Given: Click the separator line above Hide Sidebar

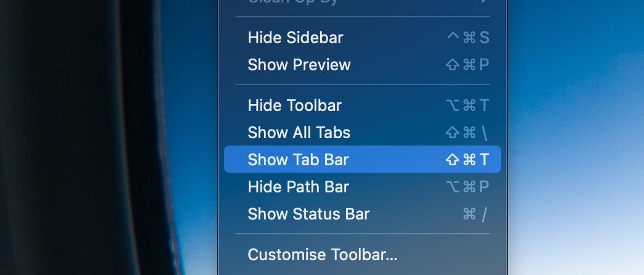Looking at the screenshot, I should pyautogui.click(x=363, y=17).
